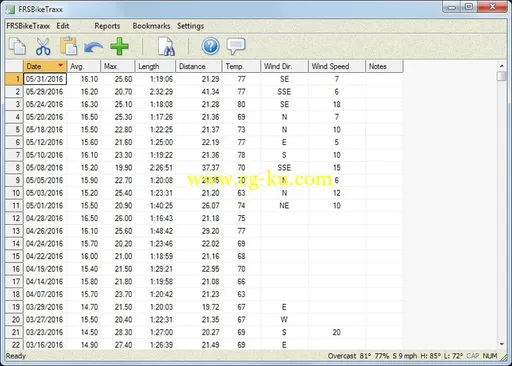Click max cell 25.40
Image resolution: width=512 pixels, height=366 pixels.
click(118, 193)
